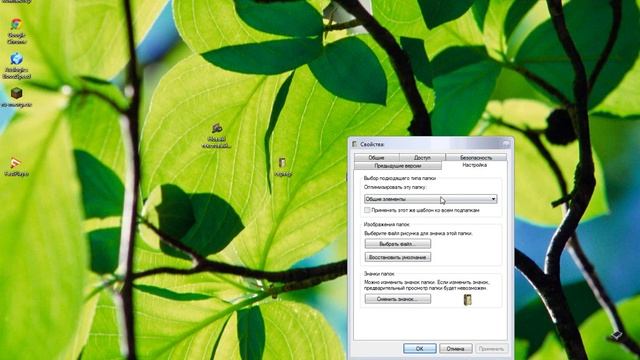
Task: Open the Google Chrome desktop icon
Action: pyautogui.click(x=16, y=31)
